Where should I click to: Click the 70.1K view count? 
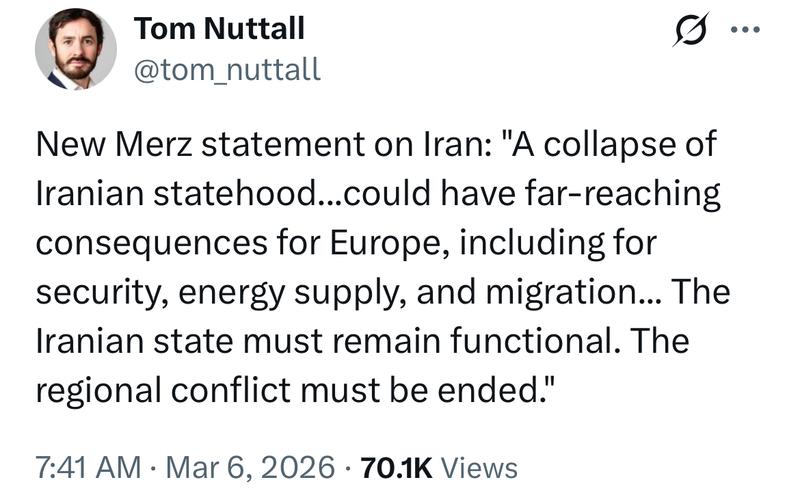coord(396,467)
